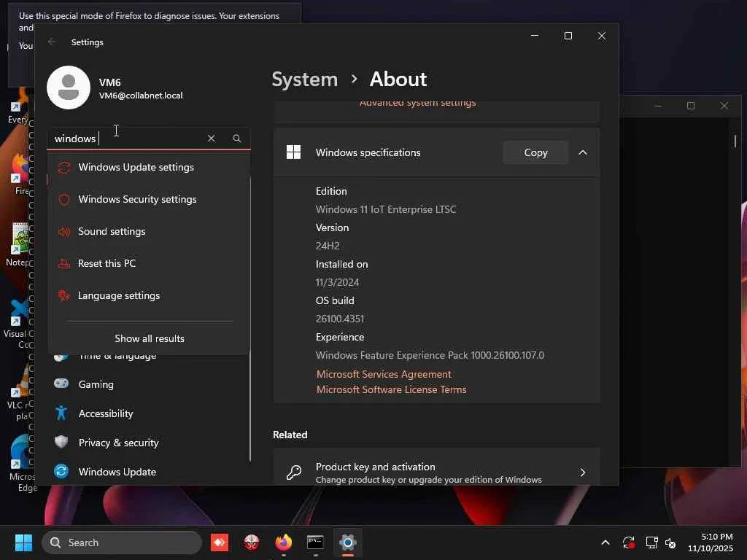Viewport: 747px width, 560px height.
Task: Copy the Windows specifications
Action: [535, 152]
